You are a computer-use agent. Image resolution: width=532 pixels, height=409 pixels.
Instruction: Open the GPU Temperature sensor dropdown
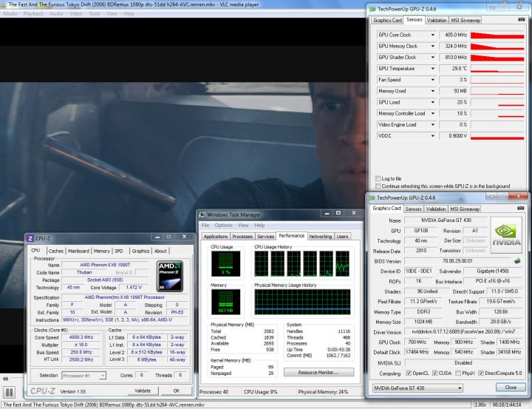tap(433, 68)
